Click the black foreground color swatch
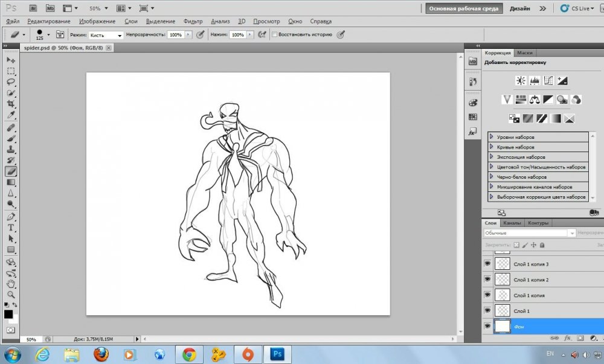Image resolution: width=604 pixels, height=364 pixels. pyautogui.click(x=8, y=314)
